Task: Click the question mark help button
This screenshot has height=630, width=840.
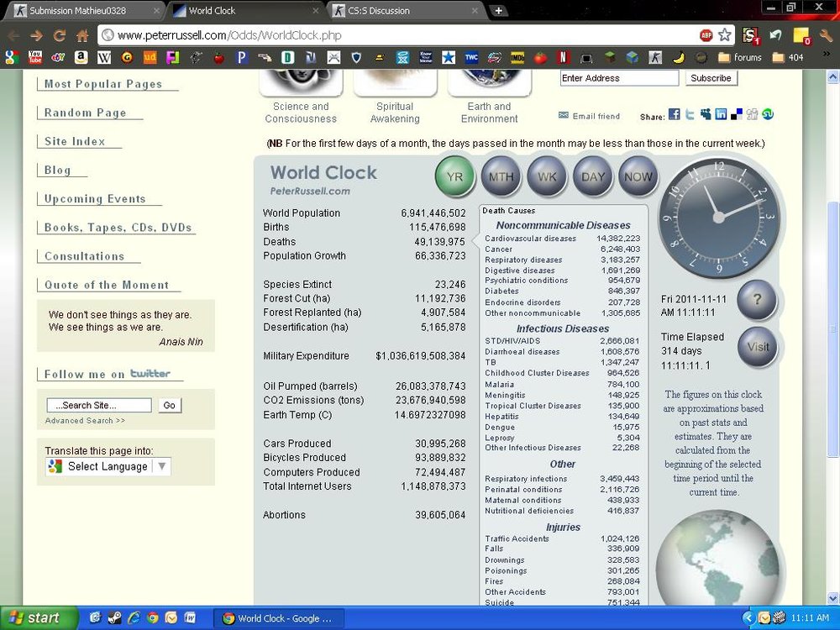Action: point(757,300)
